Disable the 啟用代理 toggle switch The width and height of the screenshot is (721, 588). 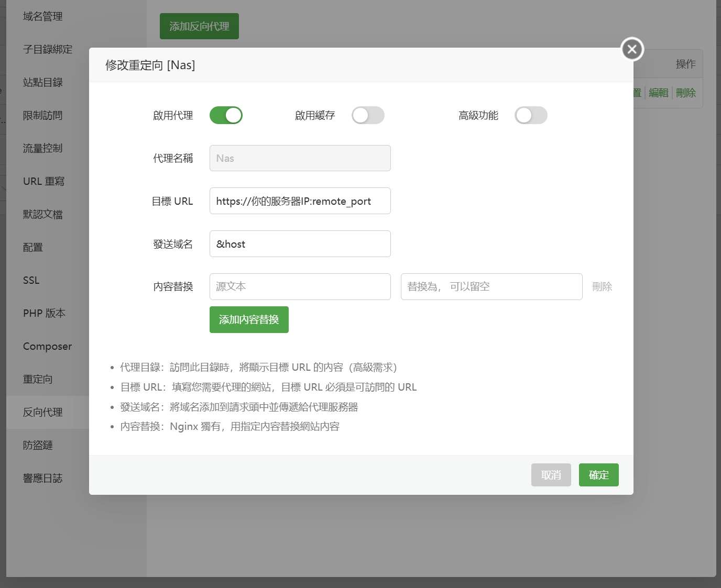(226, 115)
